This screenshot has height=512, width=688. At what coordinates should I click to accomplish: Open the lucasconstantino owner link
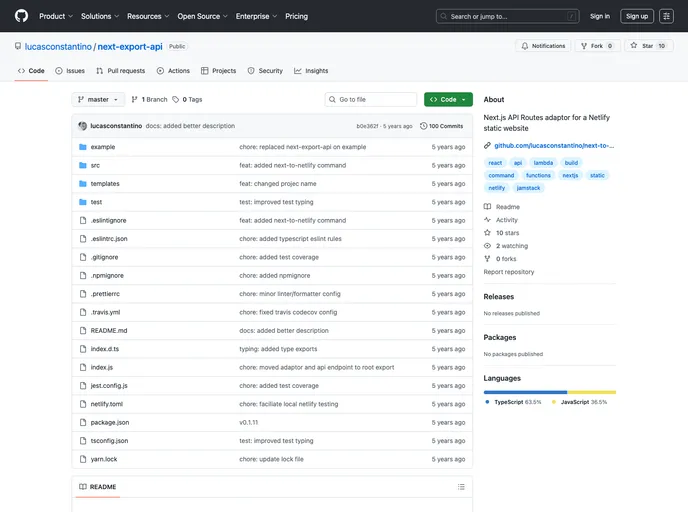click(x=58, y=47)
